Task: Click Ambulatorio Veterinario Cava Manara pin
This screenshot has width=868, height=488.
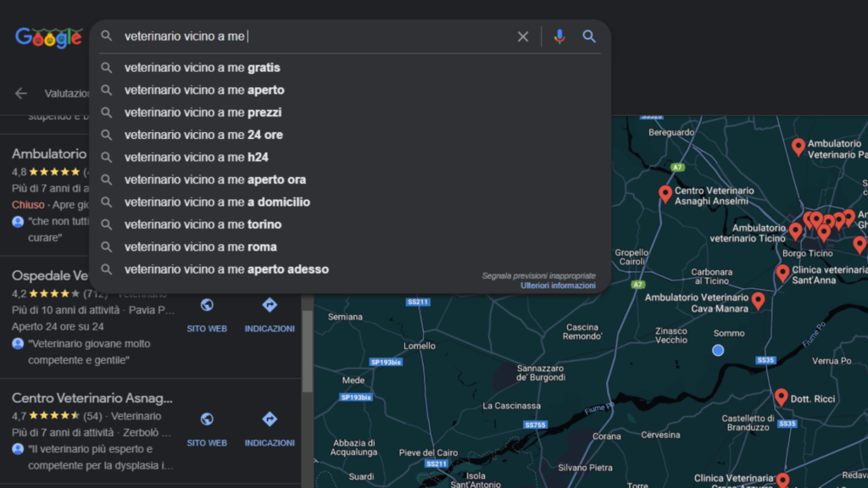Action: 758,300
